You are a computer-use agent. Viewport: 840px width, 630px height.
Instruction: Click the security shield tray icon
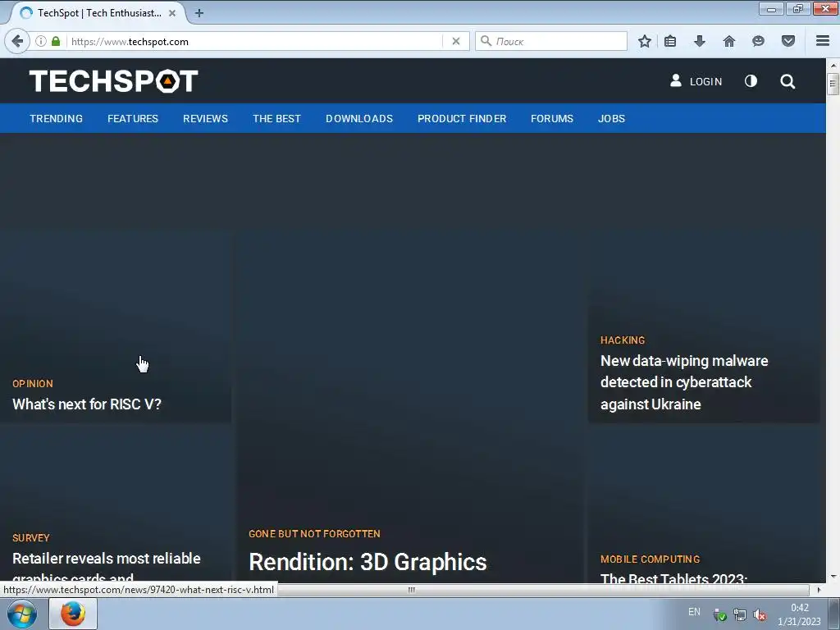point(720,615)
